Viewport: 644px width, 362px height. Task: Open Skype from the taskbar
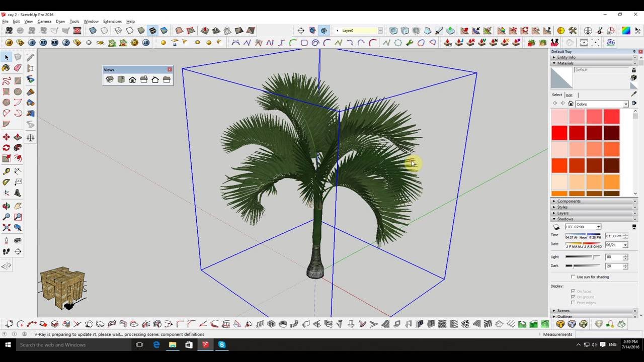[222, 345]
